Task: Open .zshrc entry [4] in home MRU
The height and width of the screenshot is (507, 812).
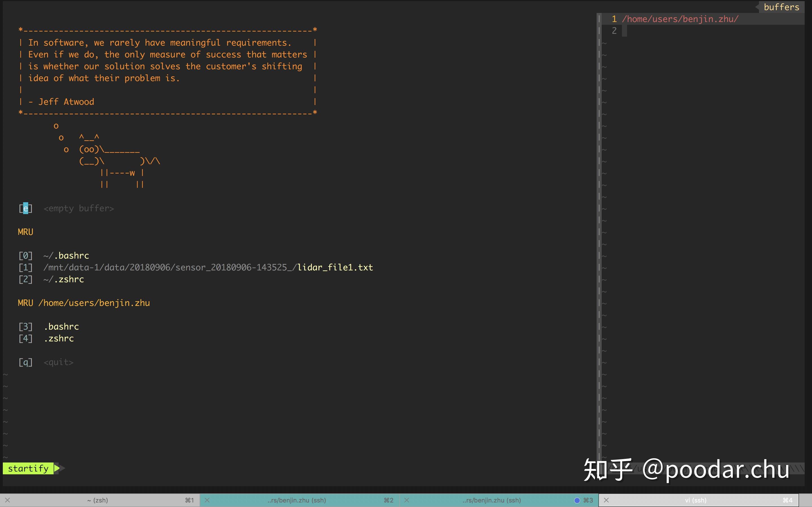Action: (x=59, y=338)
